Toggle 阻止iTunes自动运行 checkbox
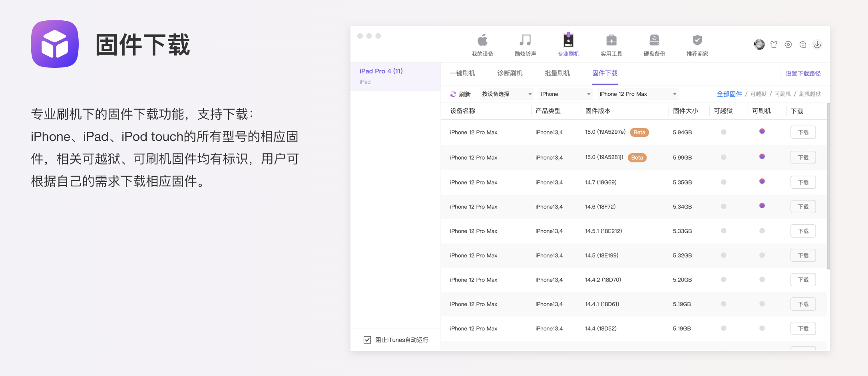Viewport: 868px width, 376px height. (x=367, y=340)
